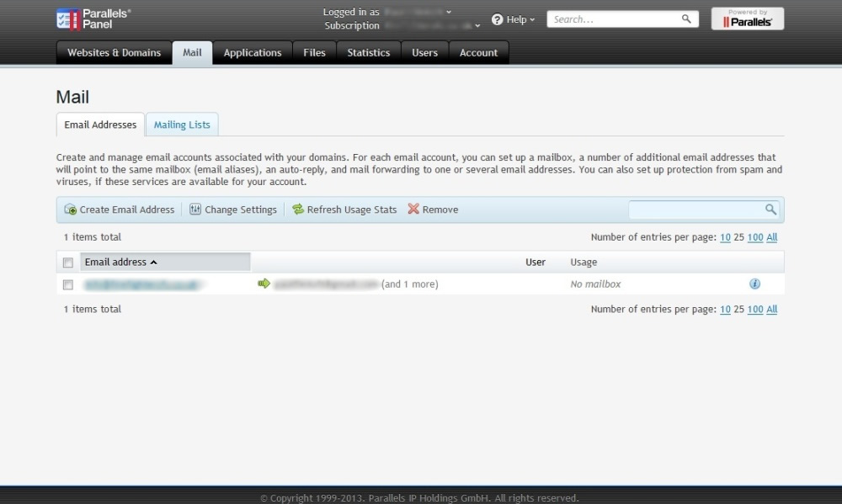842x504 pixels.
Task: Click the User column header
Action: [x=536, y=262]
